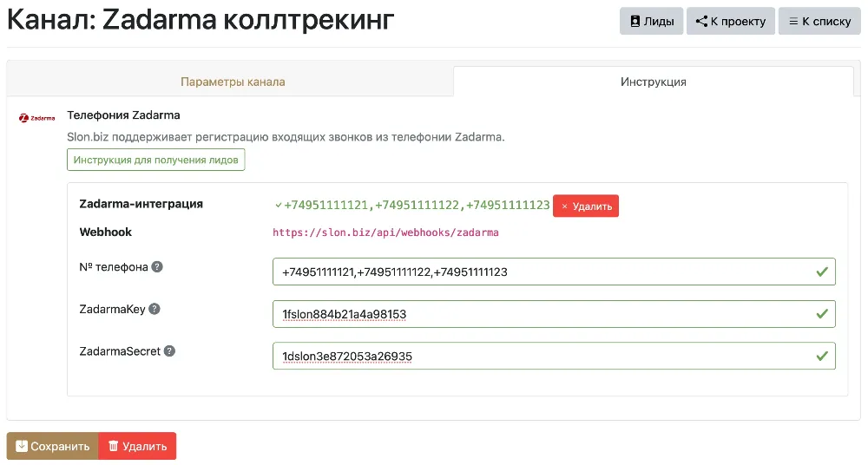868x465 pixels.
Task: Return via К списку button
Action: click(819, 21)
